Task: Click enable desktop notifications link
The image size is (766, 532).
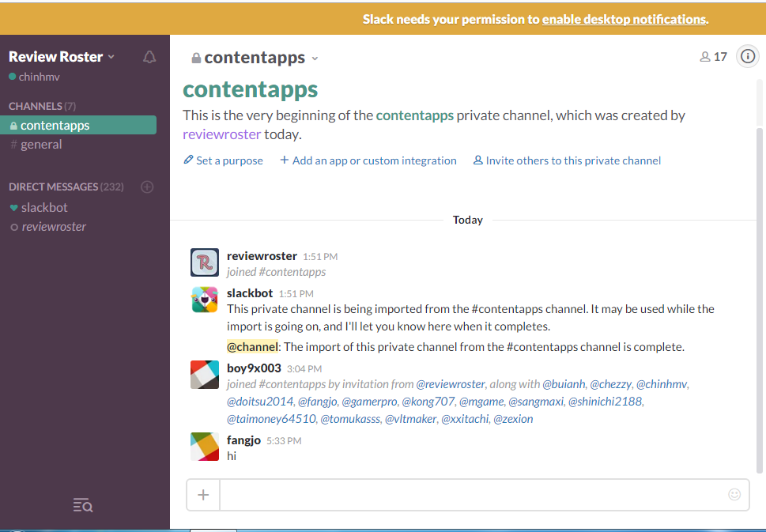Action: coord(624,19)
